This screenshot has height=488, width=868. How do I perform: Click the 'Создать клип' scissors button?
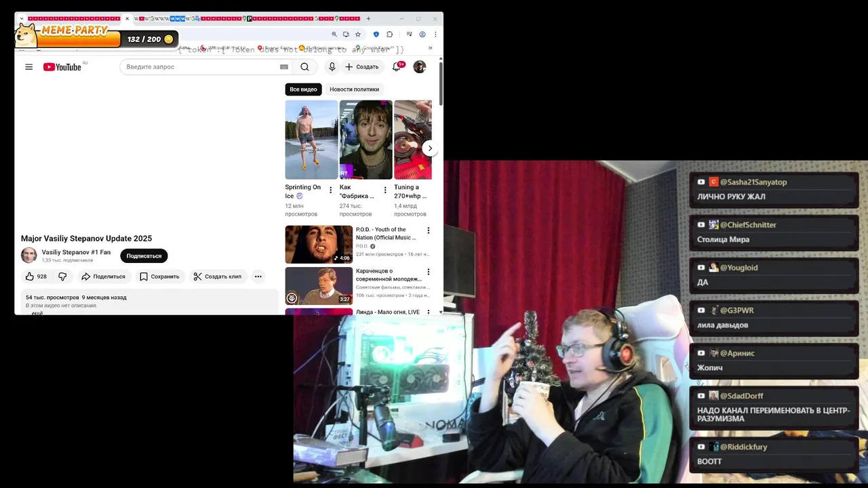tap(217, 277)
